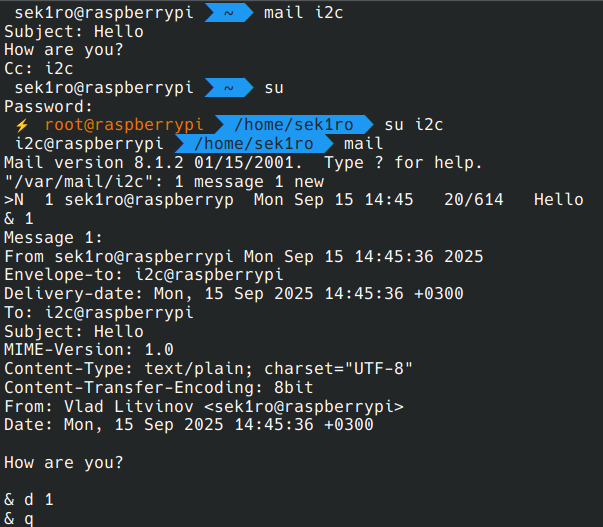Click the "Password:" prompt line

pyautogui.click(x=48, y=106)
